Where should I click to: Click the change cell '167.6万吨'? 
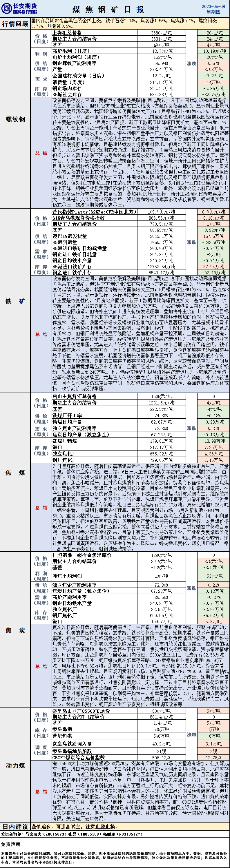pos(214,236)
